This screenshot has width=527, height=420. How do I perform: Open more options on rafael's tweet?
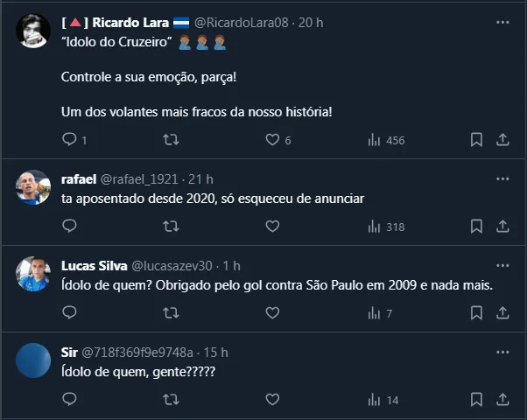[502, 178]
